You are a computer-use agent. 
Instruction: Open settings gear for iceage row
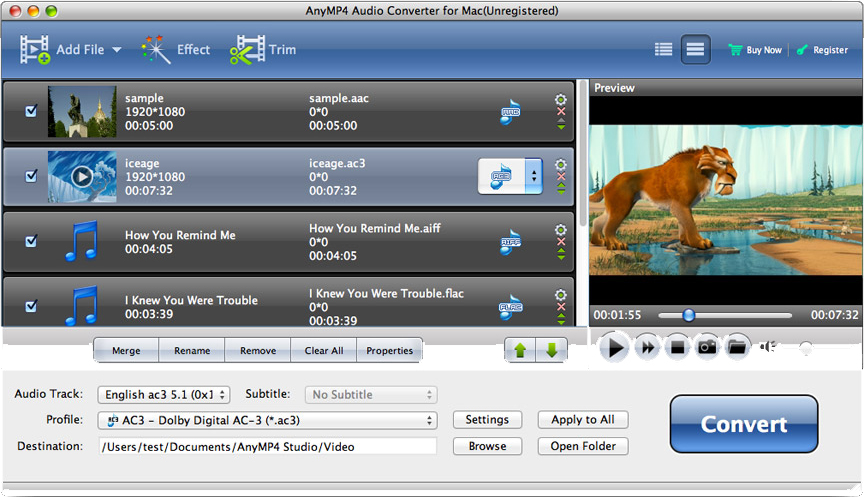560,164
